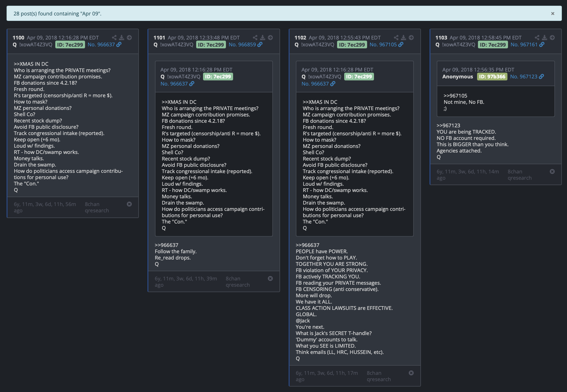Share post 1102

(396, 37)
